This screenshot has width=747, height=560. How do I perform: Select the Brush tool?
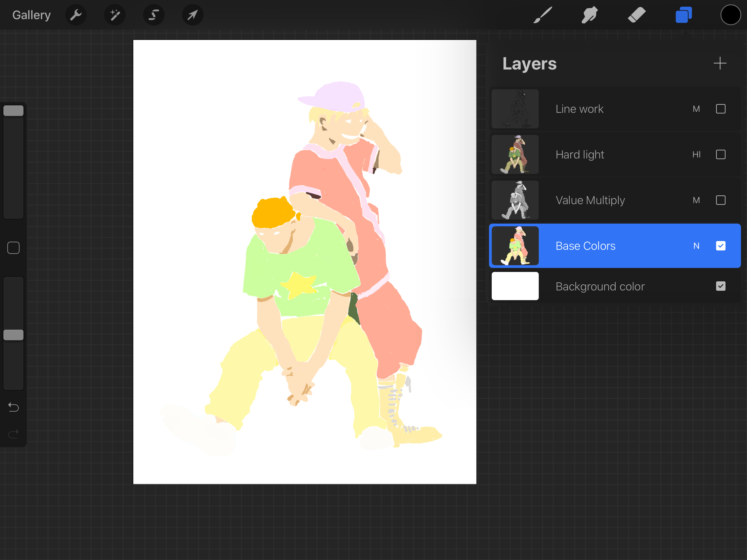click(543, 15)
